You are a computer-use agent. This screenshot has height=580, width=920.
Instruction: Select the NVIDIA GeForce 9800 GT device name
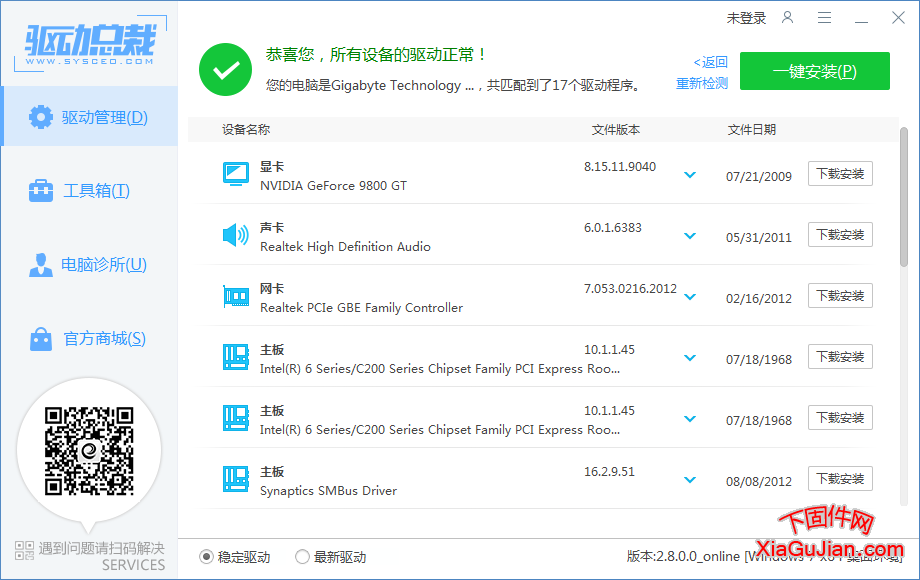point(333,186)
